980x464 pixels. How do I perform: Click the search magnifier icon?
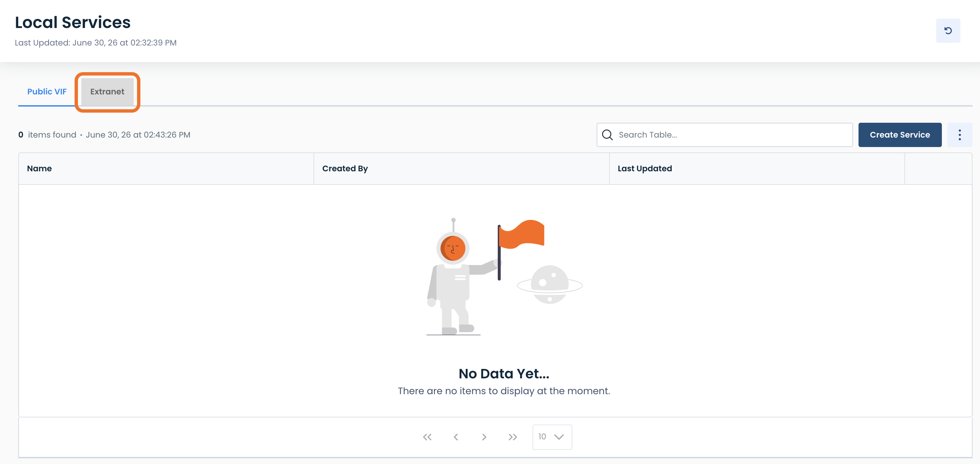pyautogui.click(x=607, y=135)
